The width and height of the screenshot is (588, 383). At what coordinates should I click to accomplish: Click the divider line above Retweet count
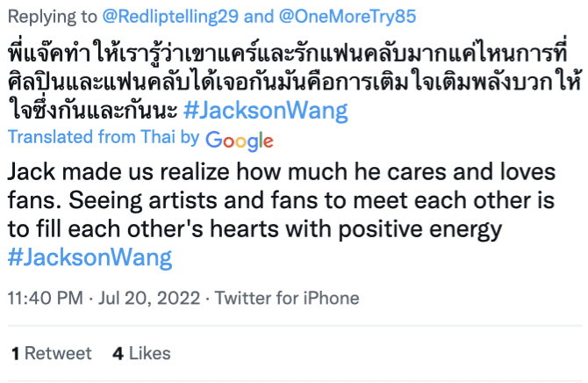coord(294,327)
